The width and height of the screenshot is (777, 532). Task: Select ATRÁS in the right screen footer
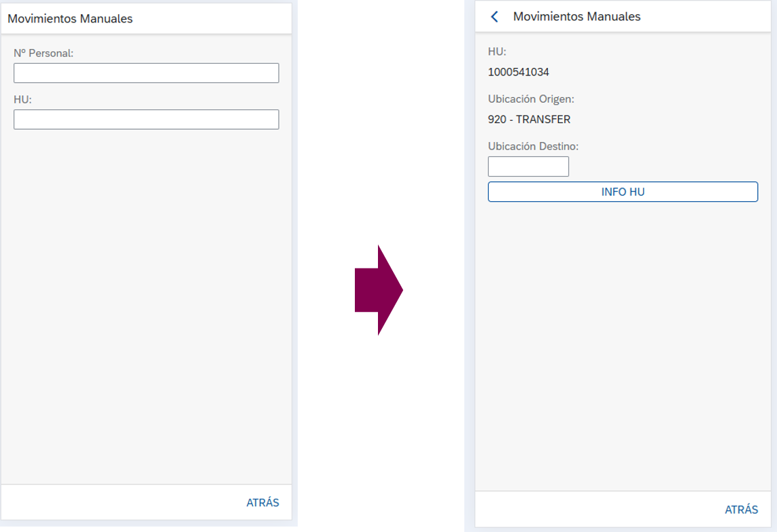click(742, 509)
